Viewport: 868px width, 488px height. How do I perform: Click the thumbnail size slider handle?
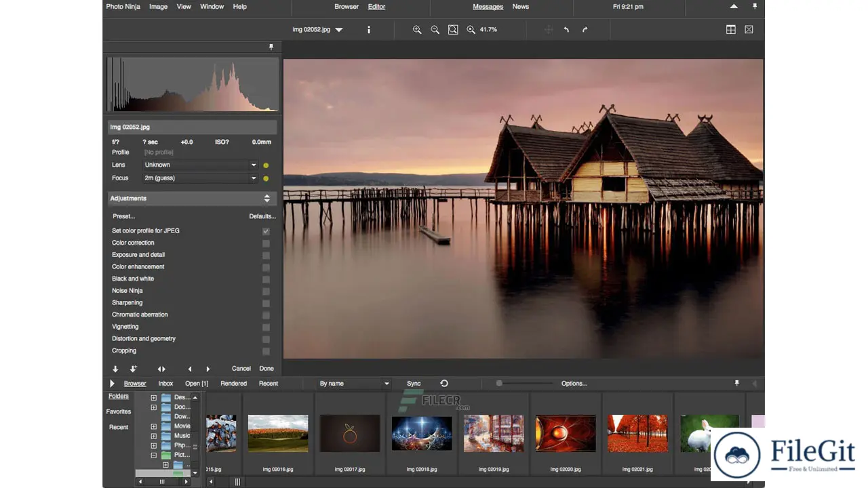[499, 384]
